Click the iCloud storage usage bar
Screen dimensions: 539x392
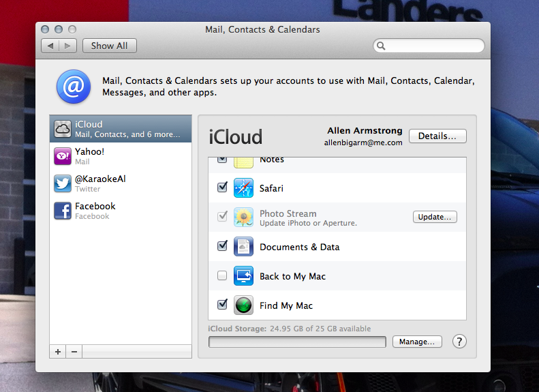pyautogui.click(x=297, y=342)
